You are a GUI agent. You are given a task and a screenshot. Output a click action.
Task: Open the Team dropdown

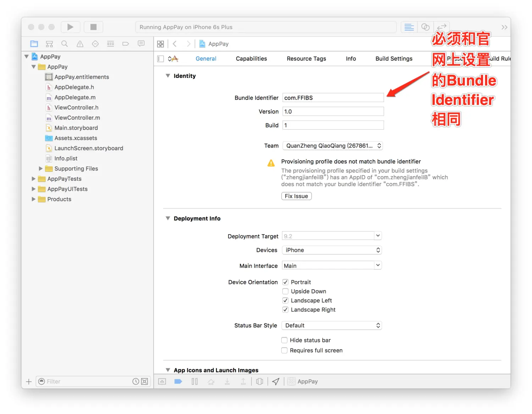pyautogui.click(x=333, y=146)
